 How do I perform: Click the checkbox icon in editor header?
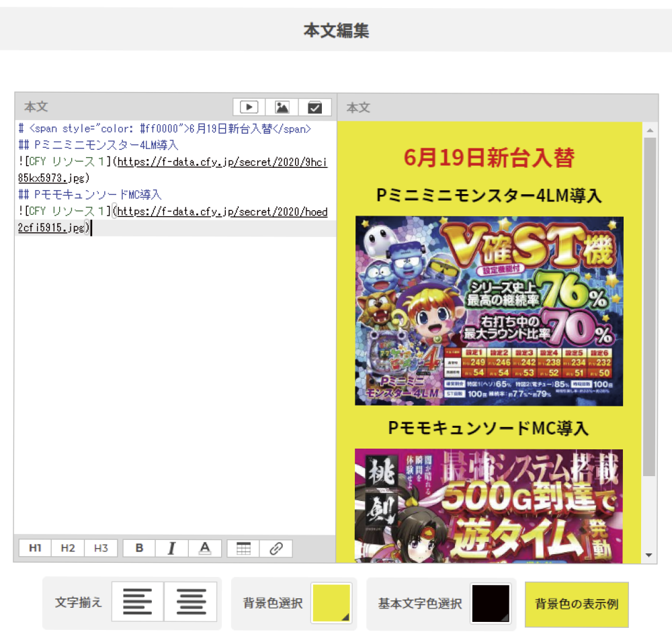[314, 107]
